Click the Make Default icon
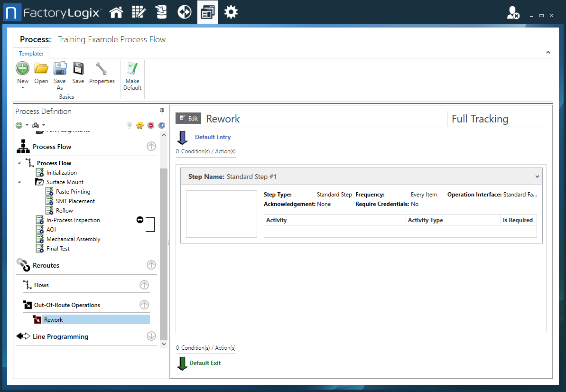Image resolution: width=566 pixels, height=392 pixels. coord(132,69)
